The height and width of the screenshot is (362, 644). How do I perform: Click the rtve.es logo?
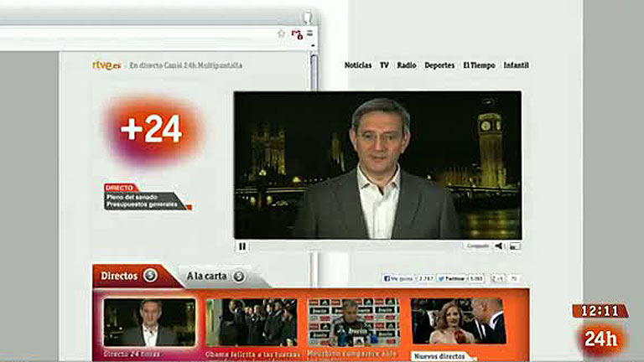tap(106, 65)
